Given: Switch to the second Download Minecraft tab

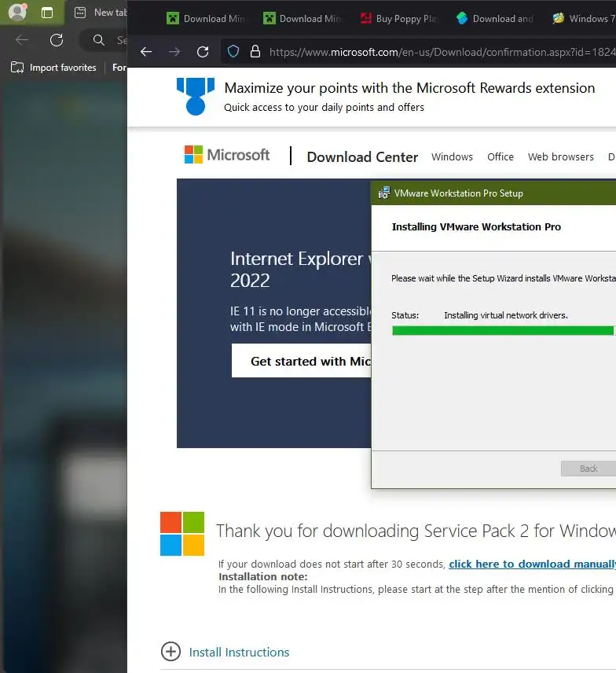Looking at the screenshot, I should 302,18.
